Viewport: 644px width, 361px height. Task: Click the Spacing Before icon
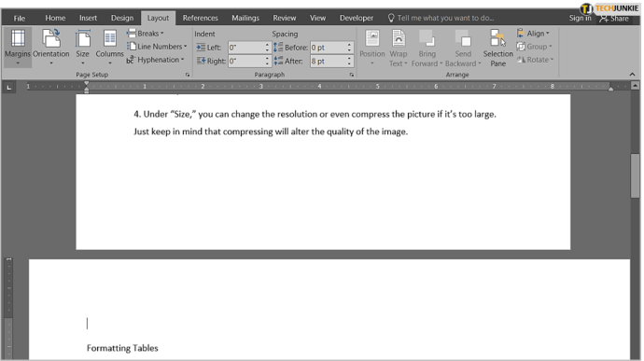click(x=278, y=47)
